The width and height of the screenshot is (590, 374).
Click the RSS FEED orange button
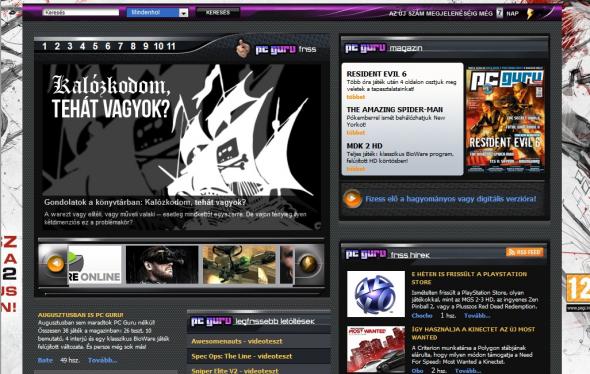point(525,252)
